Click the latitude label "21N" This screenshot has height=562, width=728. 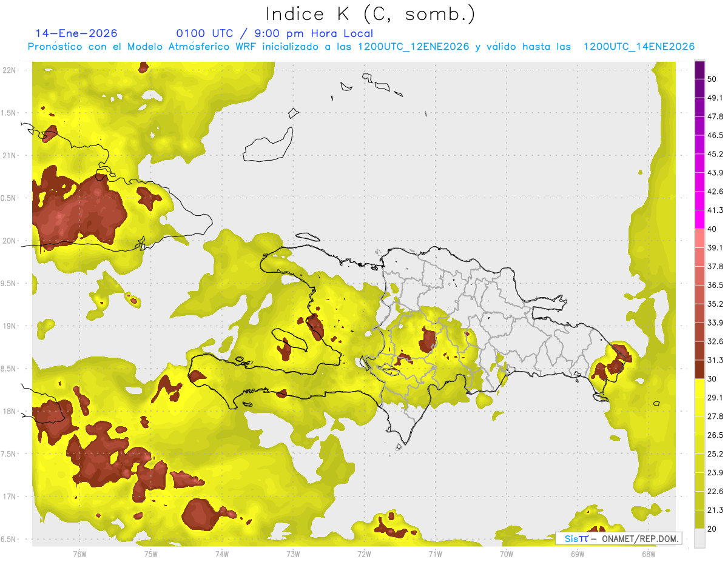pos(9,155)
